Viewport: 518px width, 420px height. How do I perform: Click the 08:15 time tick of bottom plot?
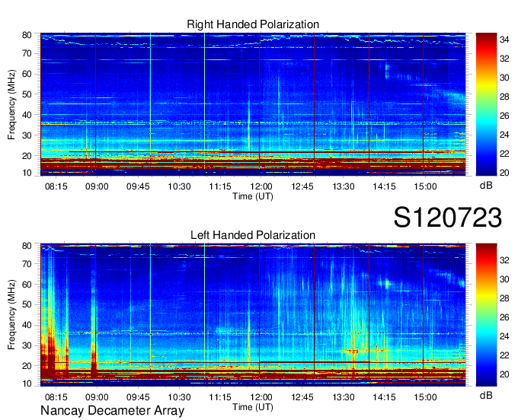pos(56,397)
